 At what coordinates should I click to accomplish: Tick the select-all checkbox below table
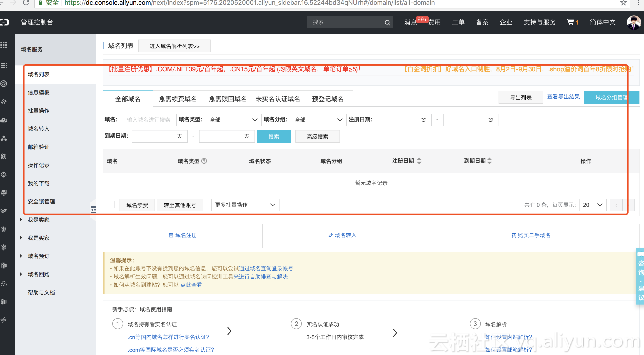[x=111, y=205]
